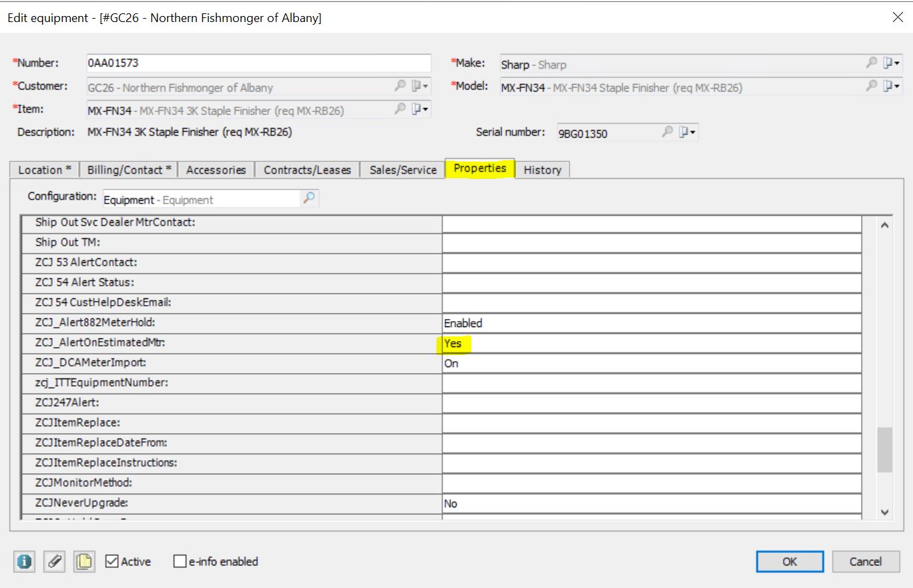Click the Model field magnifier search icon

tap(871, 85)
